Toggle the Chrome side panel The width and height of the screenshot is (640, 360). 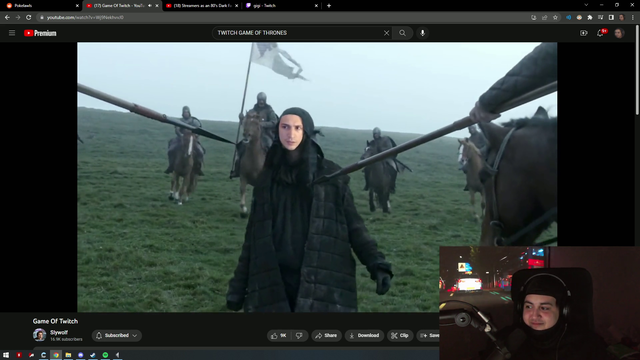point(611,18)
